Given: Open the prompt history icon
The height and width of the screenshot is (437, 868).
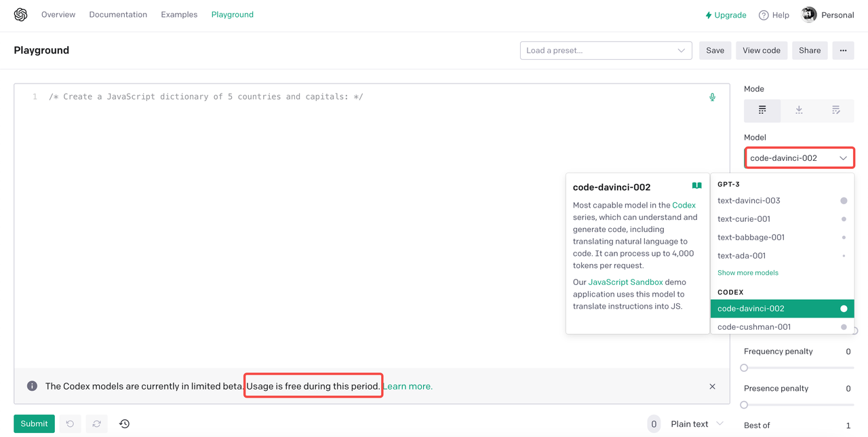Looking at the screenshot, I should click(124, 423).
